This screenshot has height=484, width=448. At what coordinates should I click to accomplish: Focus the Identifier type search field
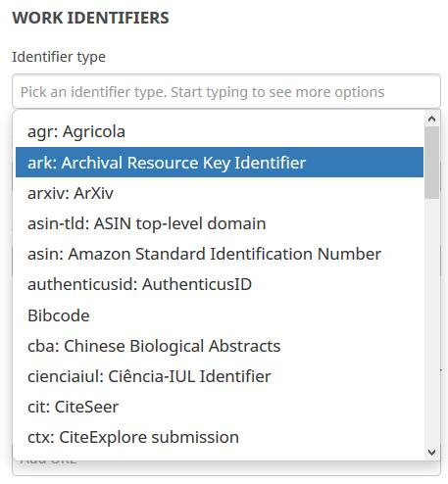coord(226,91)
